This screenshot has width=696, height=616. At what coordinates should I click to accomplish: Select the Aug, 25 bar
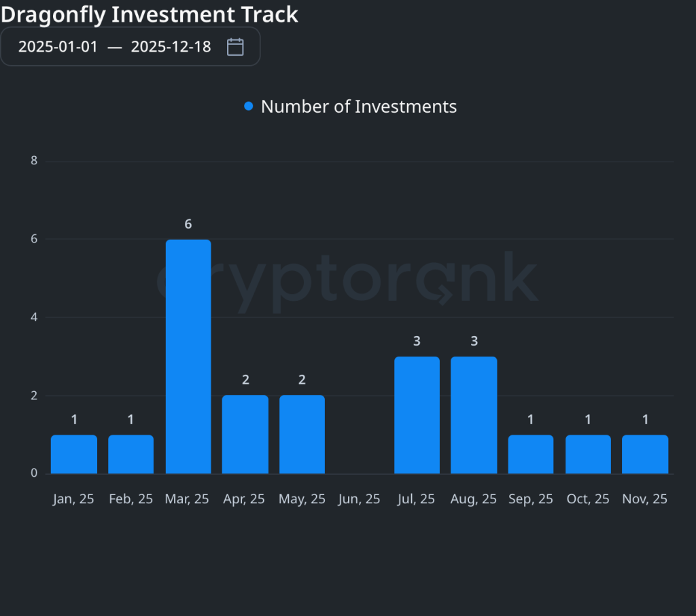click(x=473, y=413)
